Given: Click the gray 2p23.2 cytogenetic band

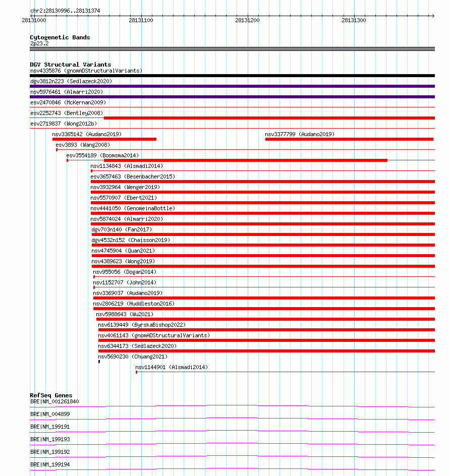Looking at the screenshot, I should click(233, 49).
